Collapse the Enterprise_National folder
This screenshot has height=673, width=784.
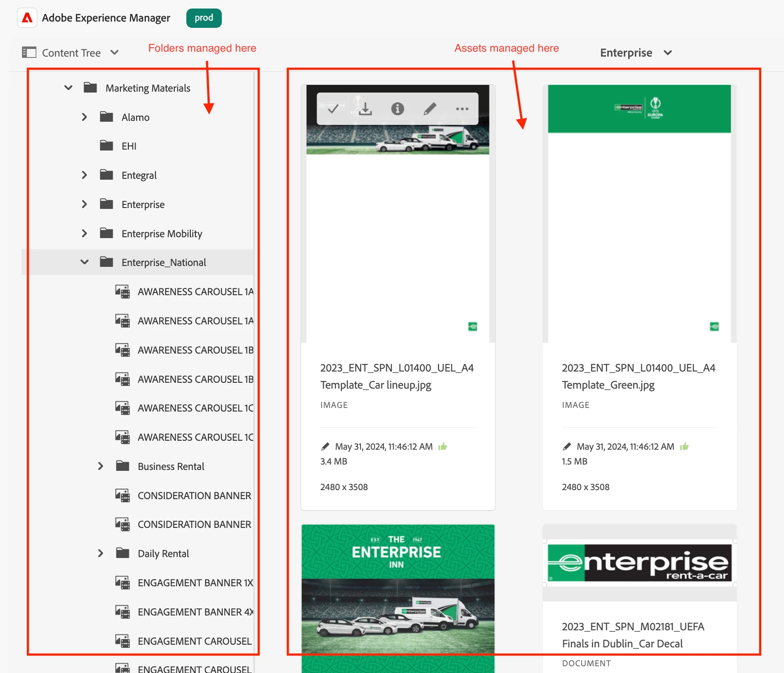[x=84, y=262]
